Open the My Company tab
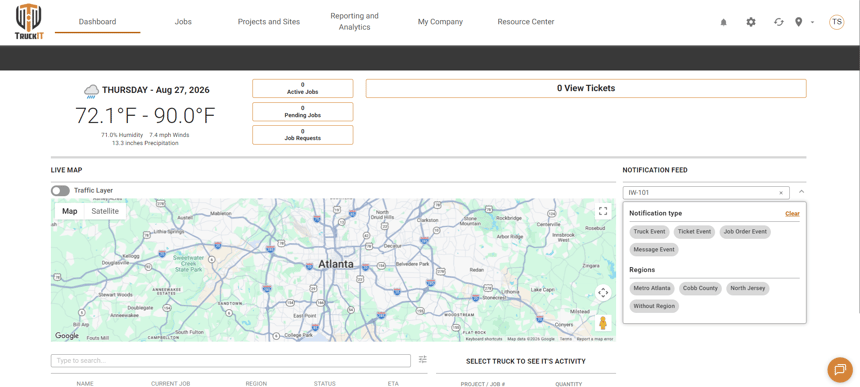The width and height of the screenshot is (860, 387). pos(440,22)
